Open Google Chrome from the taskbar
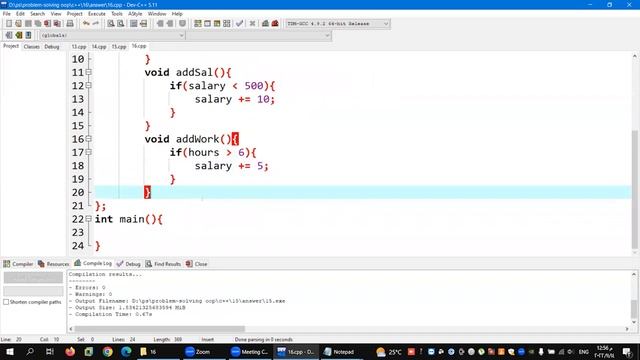640x360 pixels. pos(107,351)
